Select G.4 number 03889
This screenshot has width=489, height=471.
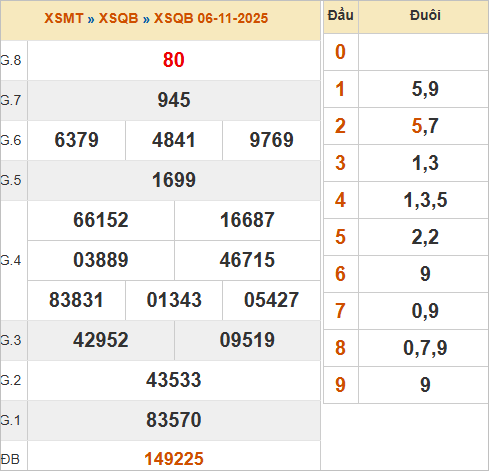101,260
